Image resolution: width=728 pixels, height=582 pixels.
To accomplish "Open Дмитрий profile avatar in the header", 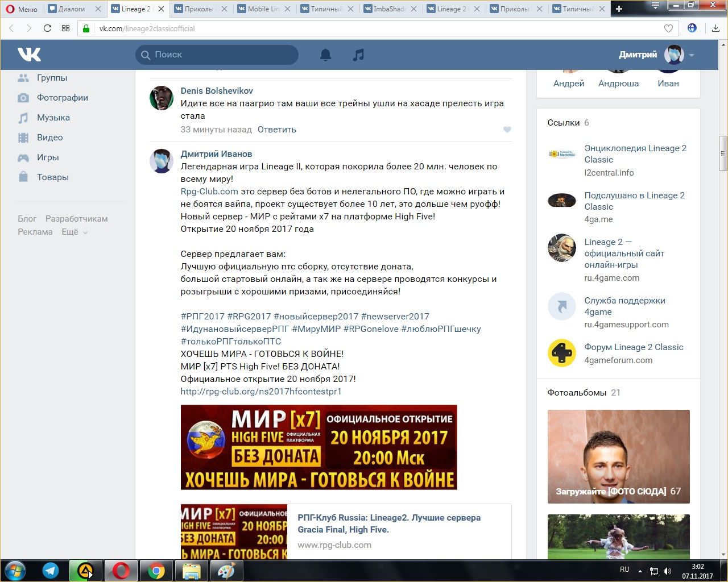I will coord(675,55).
